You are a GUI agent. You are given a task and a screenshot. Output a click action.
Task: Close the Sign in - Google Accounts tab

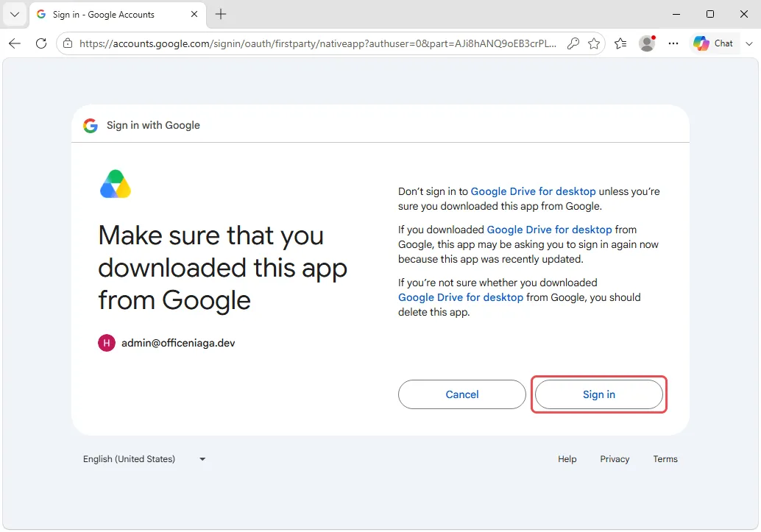tap(194, 14)
